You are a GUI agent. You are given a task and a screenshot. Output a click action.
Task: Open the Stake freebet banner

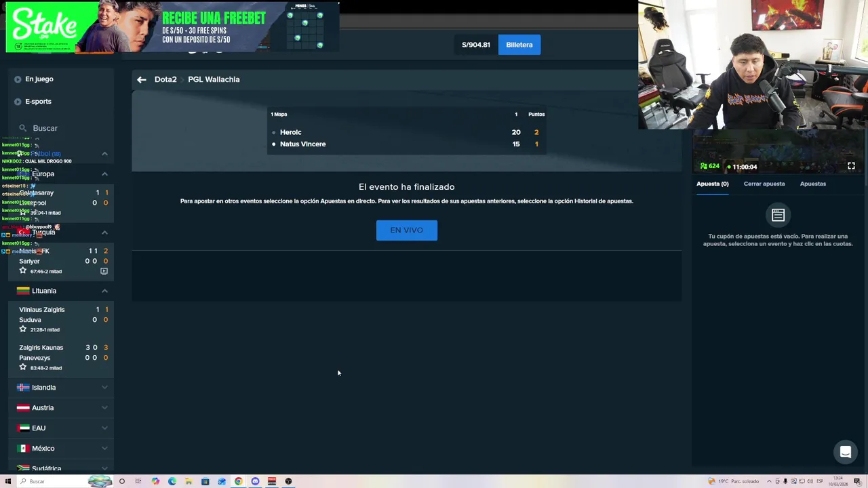pos(172,27)
